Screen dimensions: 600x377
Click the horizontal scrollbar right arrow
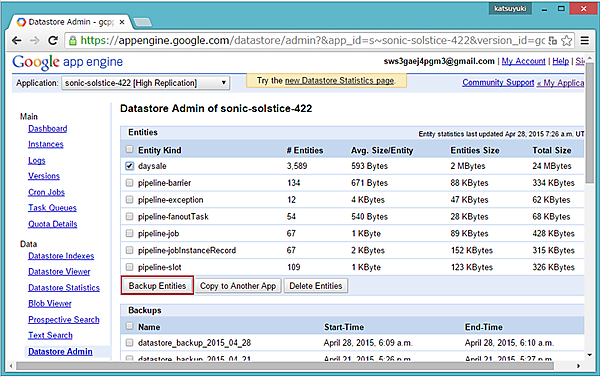coord(578,366)
